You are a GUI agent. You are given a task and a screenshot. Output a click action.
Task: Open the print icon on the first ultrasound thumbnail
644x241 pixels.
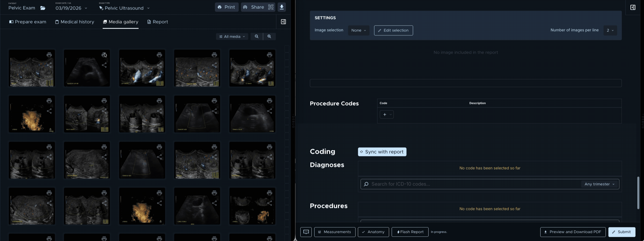tap(49, 55)
